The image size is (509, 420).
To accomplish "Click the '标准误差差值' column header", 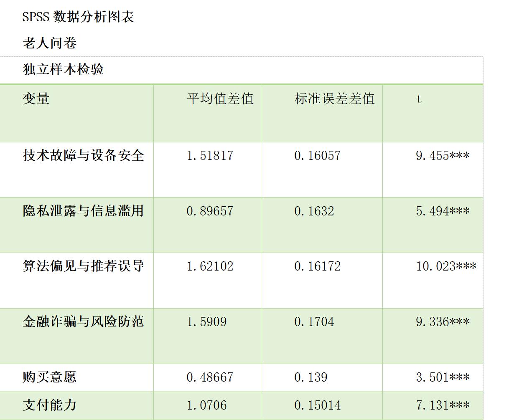I will click(334, 99).
